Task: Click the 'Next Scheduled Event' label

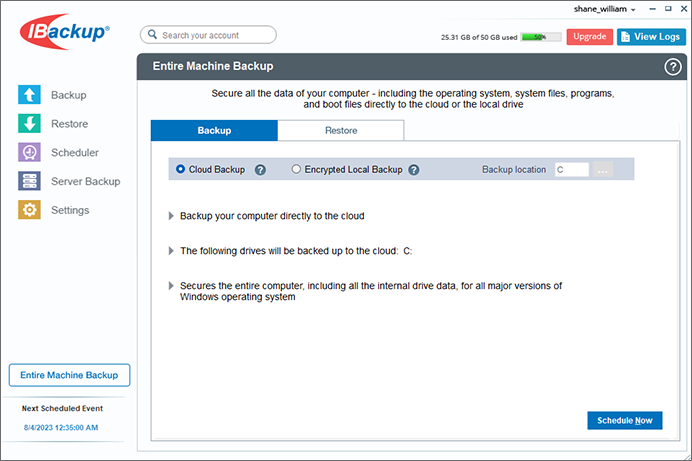Action: click(x=62, y=409)
